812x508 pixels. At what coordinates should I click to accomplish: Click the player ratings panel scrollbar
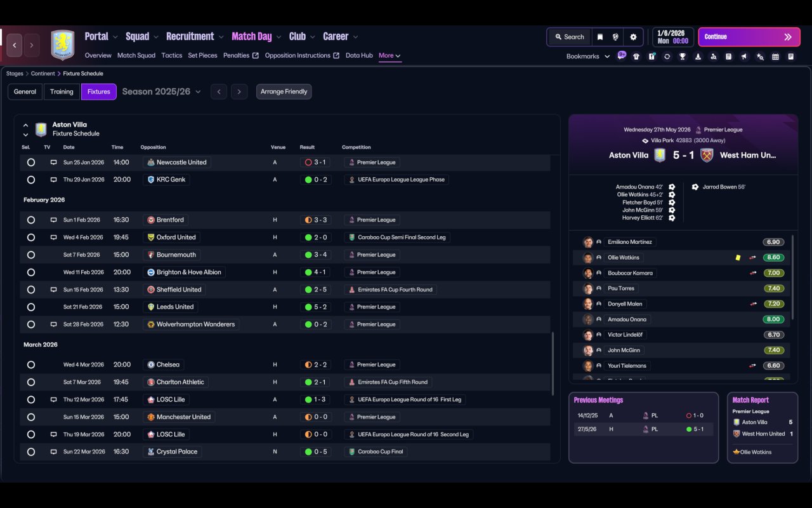point(793,277)
